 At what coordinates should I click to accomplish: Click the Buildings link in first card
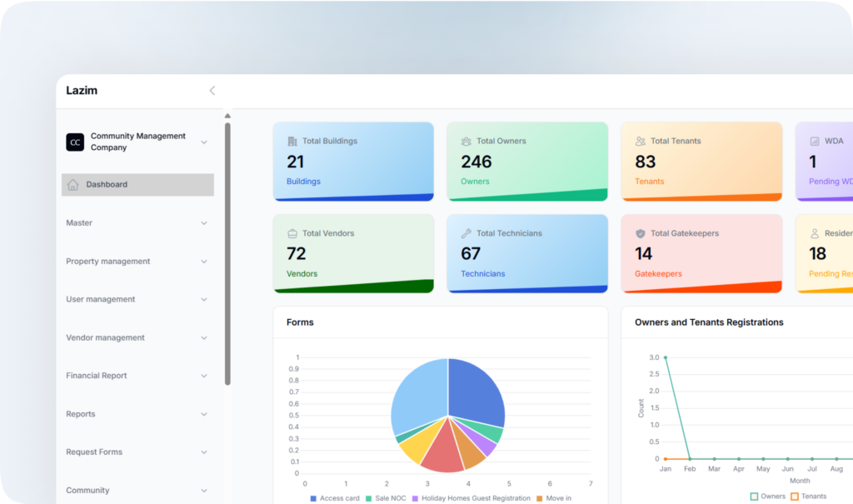(x=303, y=182)
